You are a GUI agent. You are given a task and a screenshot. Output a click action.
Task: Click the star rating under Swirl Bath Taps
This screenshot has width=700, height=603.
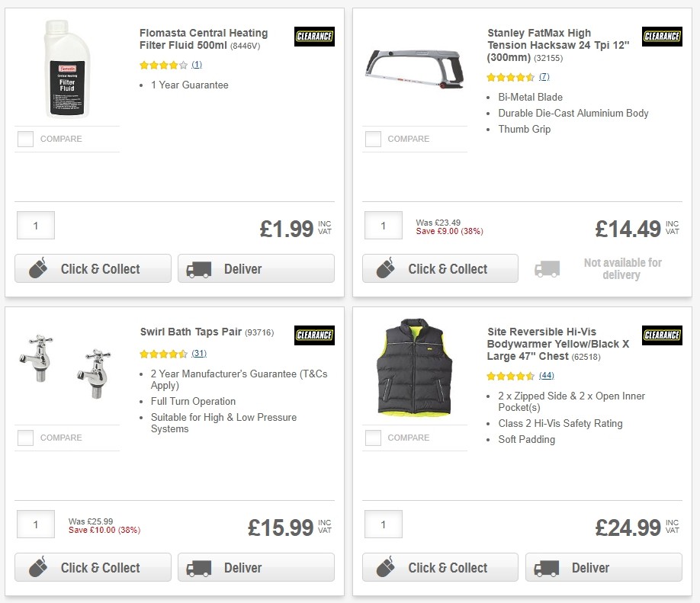163,354
